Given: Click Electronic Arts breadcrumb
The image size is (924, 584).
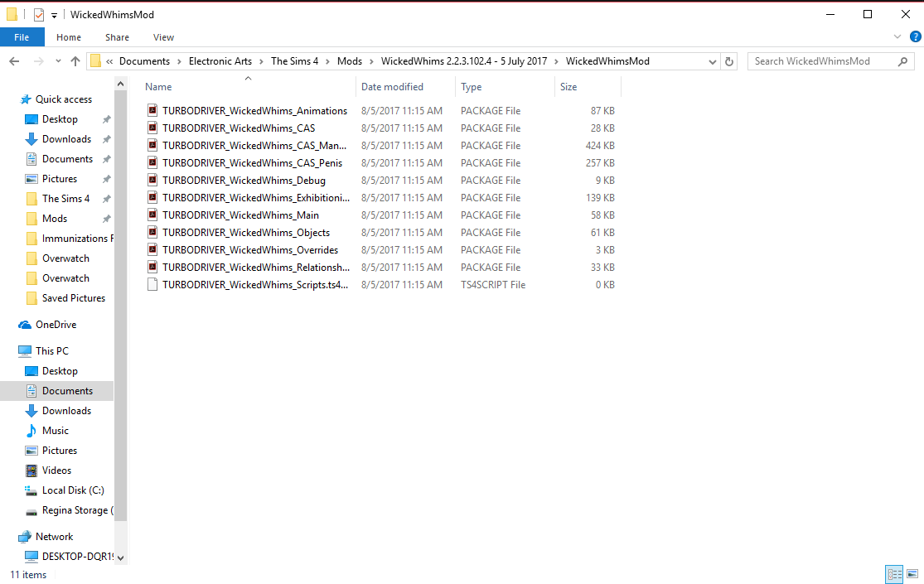Looking at the screenshot, I should (x=220, y=61).
